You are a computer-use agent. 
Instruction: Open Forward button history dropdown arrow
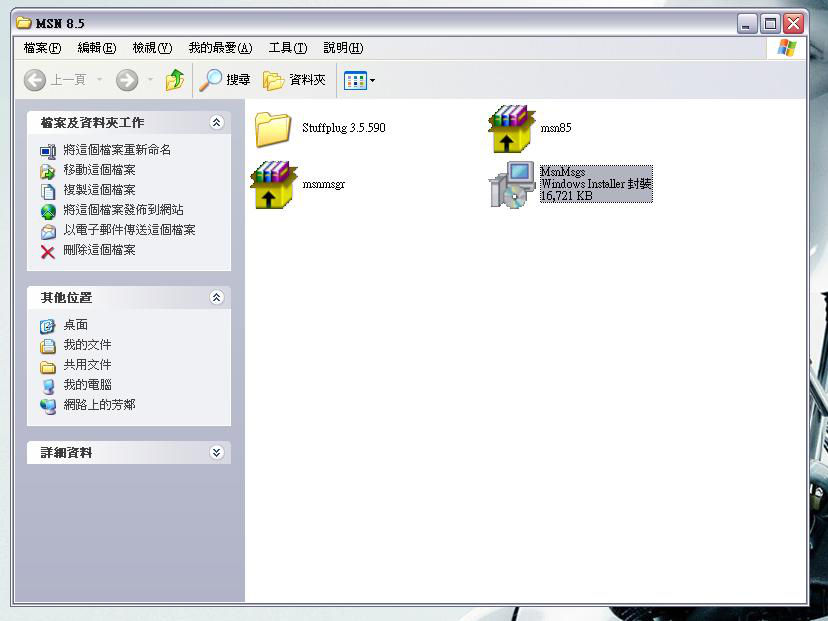pyautogui.click(x=150, y=80)
